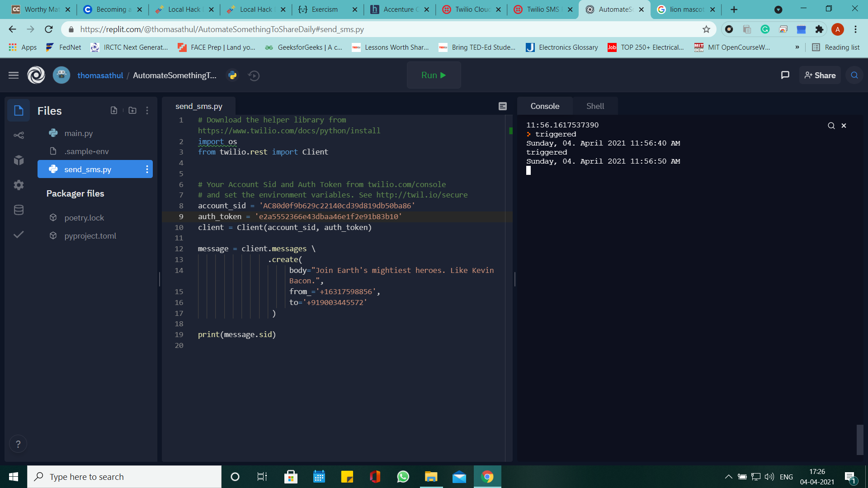
Task: Click the add new file icon
Action: click(114, 110)
